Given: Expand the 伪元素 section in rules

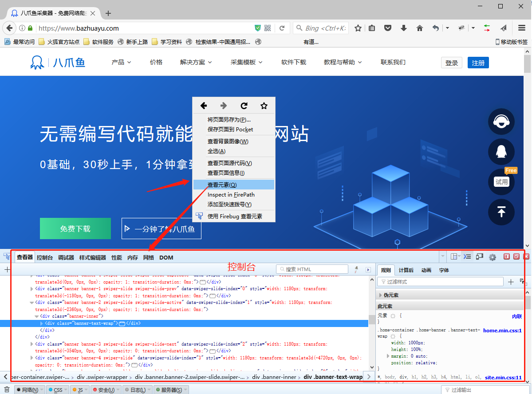Looking at the screenshot, I should coord(380,295).
